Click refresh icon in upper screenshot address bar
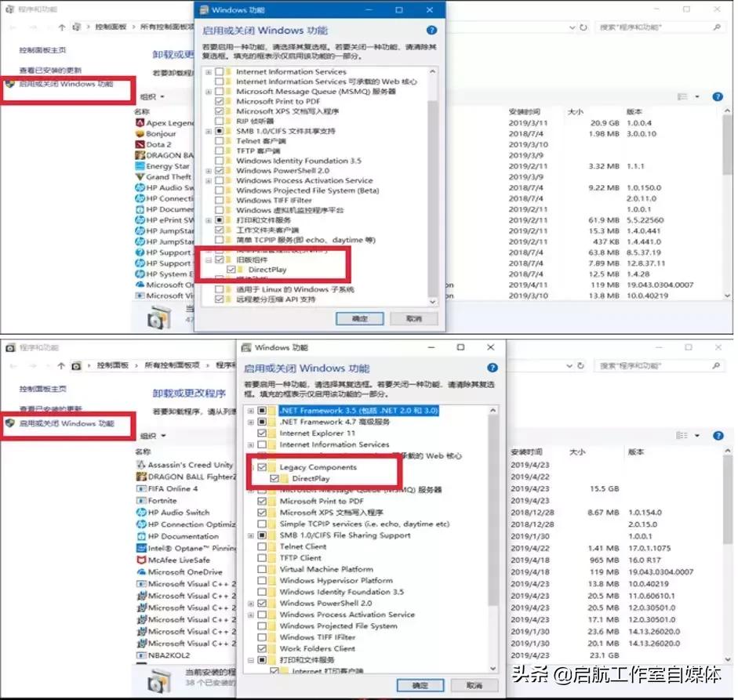The height and width of the screenshot is (700, 738). (583, 27)
